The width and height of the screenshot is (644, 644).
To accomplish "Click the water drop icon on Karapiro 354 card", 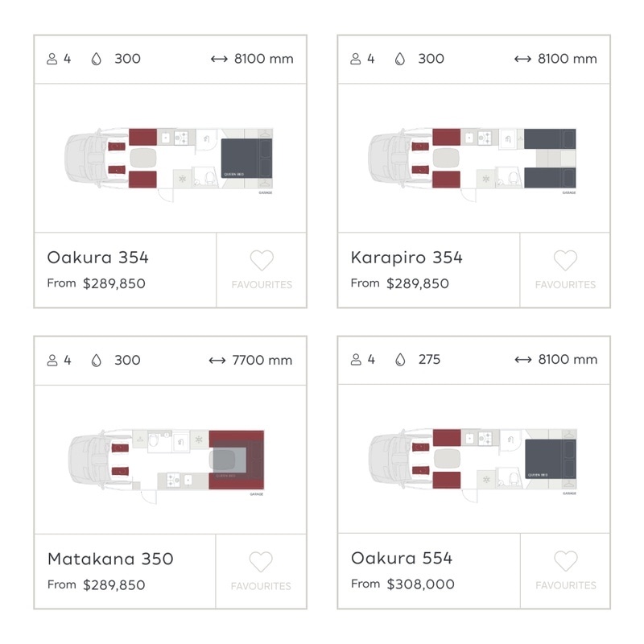I will pos(399,59).
